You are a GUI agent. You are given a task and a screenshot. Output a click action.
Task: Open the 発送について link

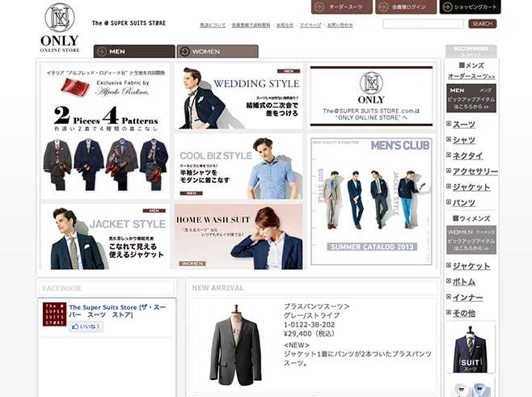pos(213,25)
